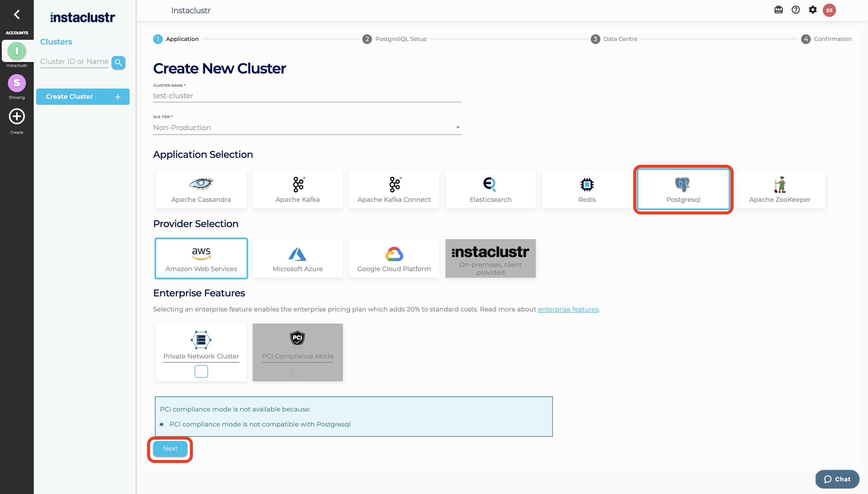Pick the Elasticsearch application tile
The width and height of the screenshot is (868, 494).
click(x=490, y=189)
